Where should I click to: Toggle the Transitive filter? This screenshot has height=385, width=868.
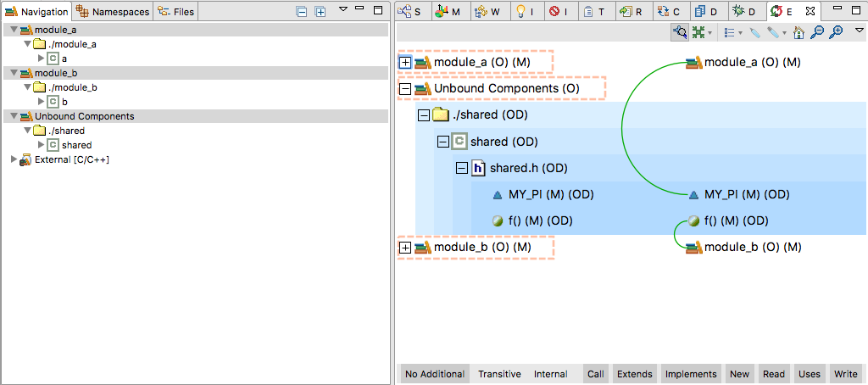[499, 374]
